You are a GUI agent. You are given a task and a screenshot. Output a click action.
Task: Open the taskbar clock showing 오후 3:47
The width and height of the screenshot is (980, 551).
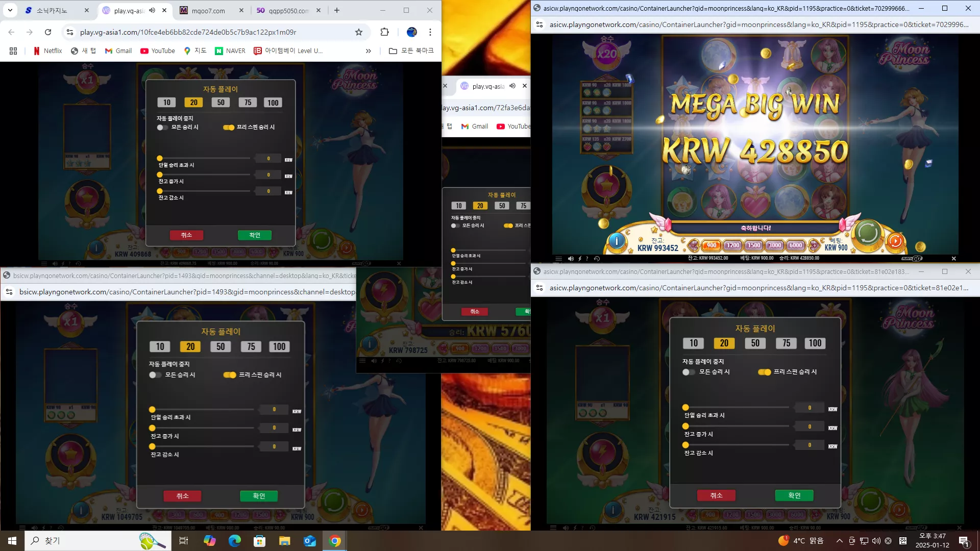pyautogui.click(x=933, y=541)
